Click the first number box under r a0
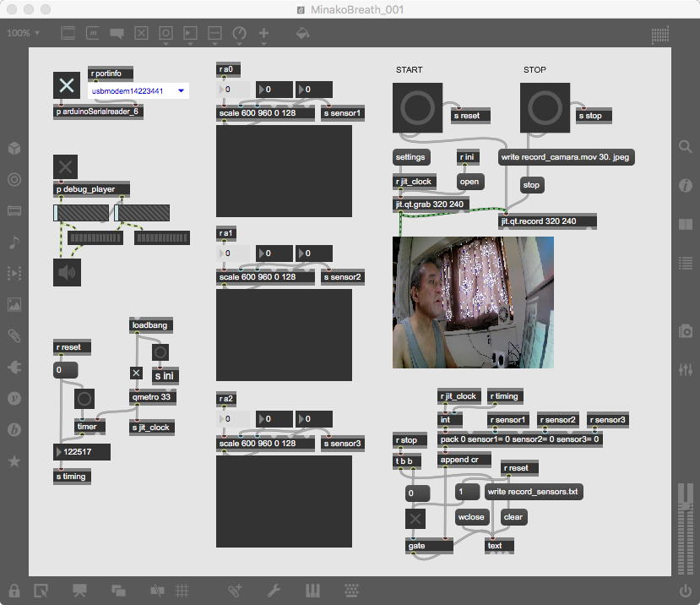The image size is (700, 605). pos(233,90)
